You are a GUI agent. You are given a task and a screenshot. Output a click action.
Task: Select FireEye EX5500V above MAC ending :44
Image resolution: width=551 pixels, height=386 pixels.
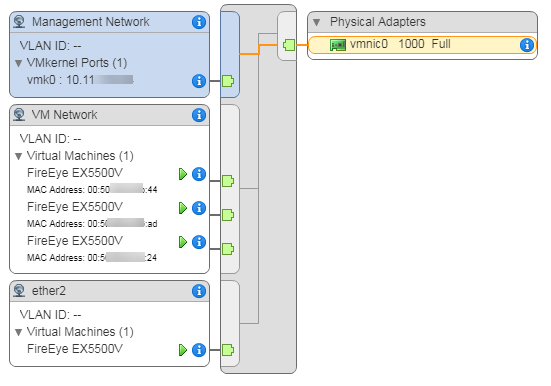pos(75,173)
